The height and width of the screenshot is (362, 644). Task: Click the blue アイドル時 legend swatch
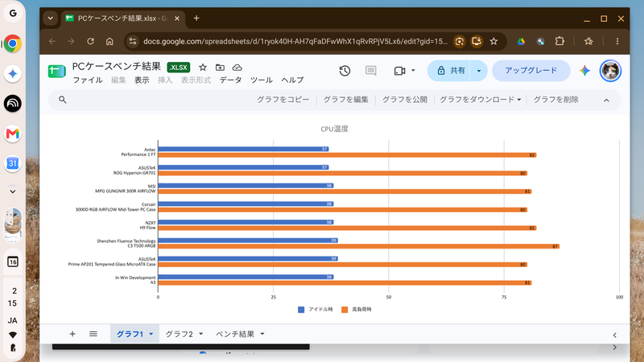click(x=301, y=310)
